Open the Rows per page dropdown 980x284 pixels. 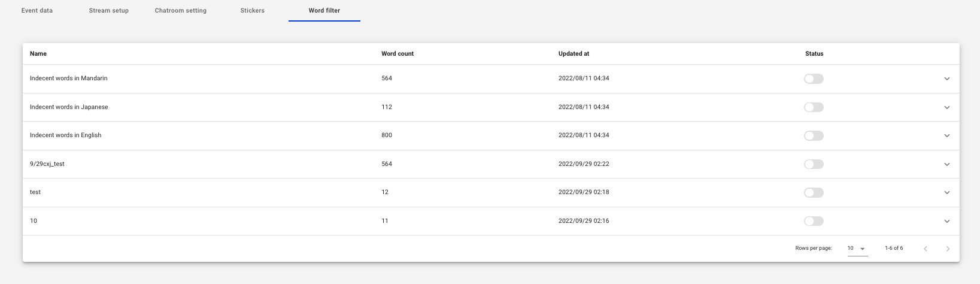pyautogui.click(x=857, y=248)
